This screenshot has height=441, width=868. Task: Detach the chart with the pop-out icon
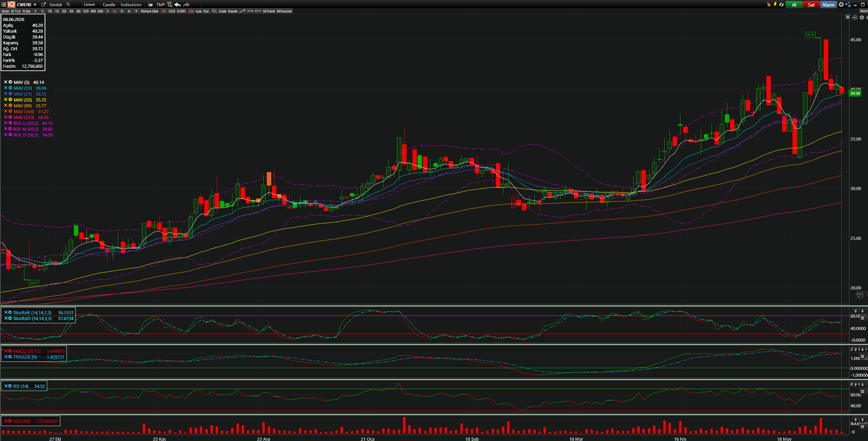[44, 4]
